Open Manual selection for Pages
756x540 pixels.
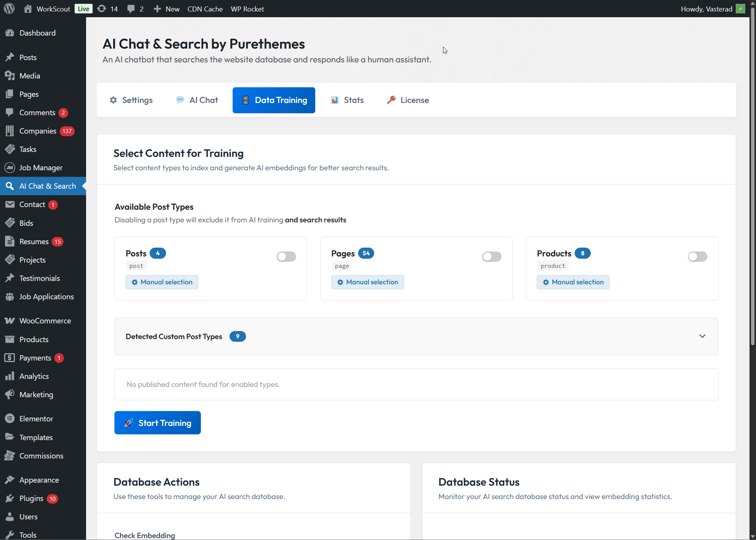(367, 282)
